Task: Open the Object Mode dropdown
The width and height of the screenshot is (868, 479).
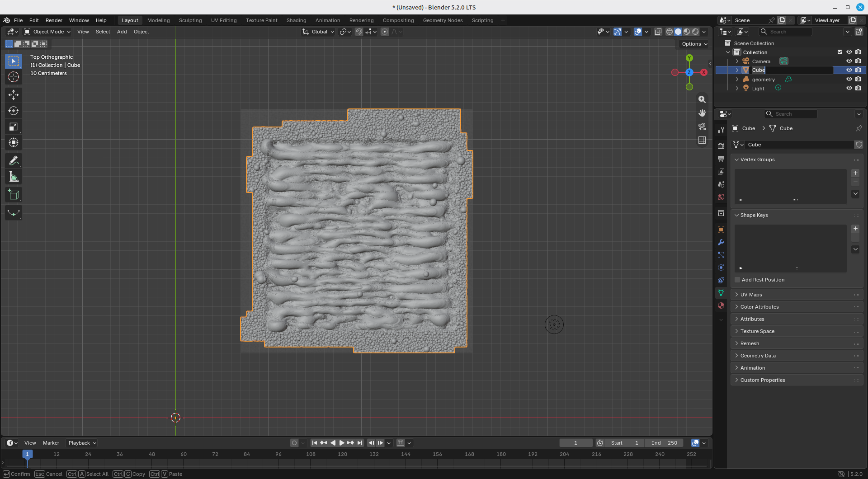Action: (47, 32)
